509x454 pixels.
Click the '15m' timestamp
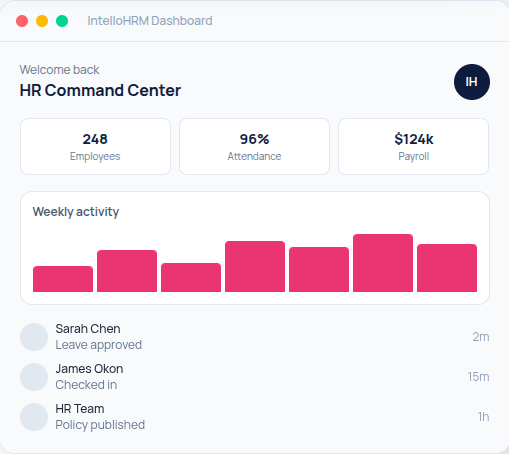pyautogui.click(x=478, y=377)
